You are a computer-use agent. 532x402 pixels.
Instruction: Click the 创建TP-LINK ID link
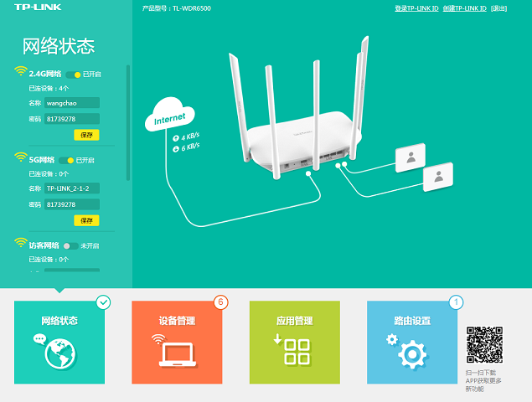point(464,8)
